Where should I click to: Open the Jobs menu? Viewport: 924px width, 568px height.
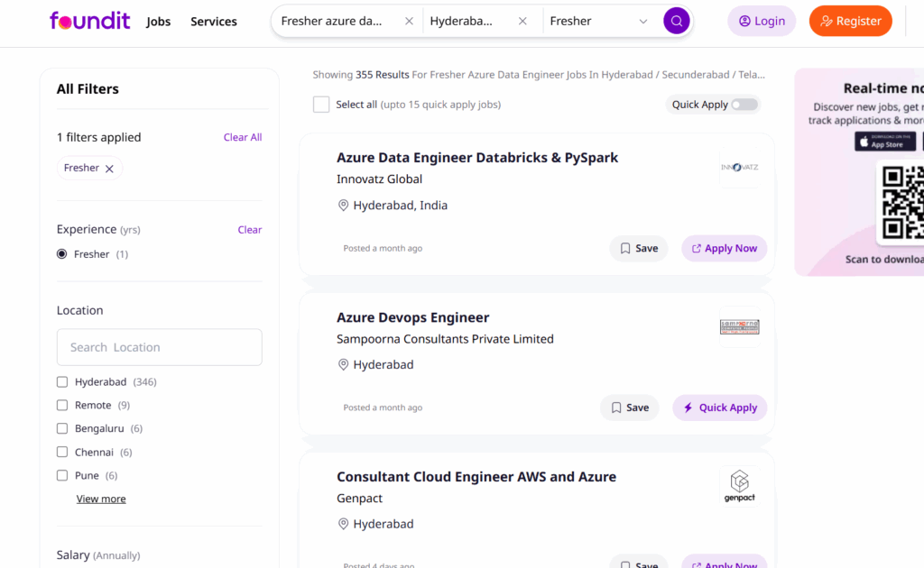pos(159,22)
